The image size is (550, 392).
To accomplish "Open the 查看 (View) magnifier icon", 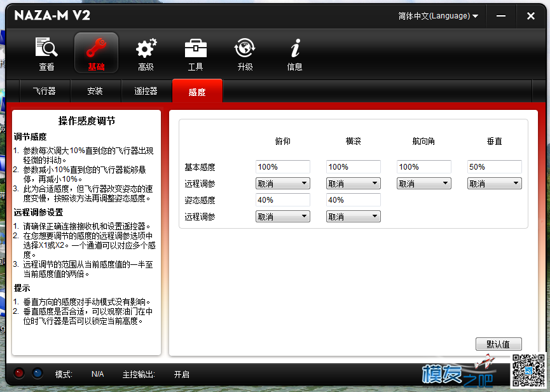I will click(46, 53).
